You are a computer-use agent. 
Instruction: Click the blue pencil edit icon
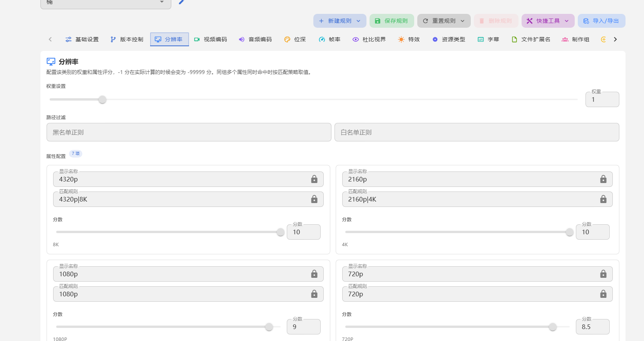coord(182,2)
